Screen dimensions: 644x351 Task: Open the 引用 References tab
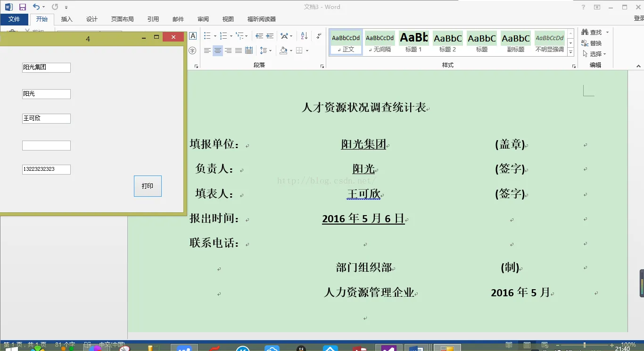[153, 19]
